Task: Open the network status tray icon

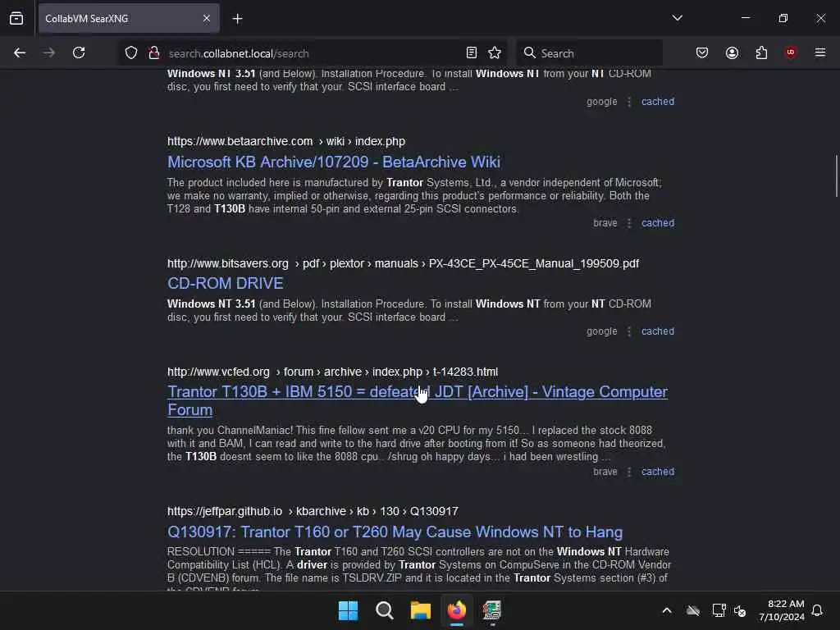Action: tap(719, 610)
